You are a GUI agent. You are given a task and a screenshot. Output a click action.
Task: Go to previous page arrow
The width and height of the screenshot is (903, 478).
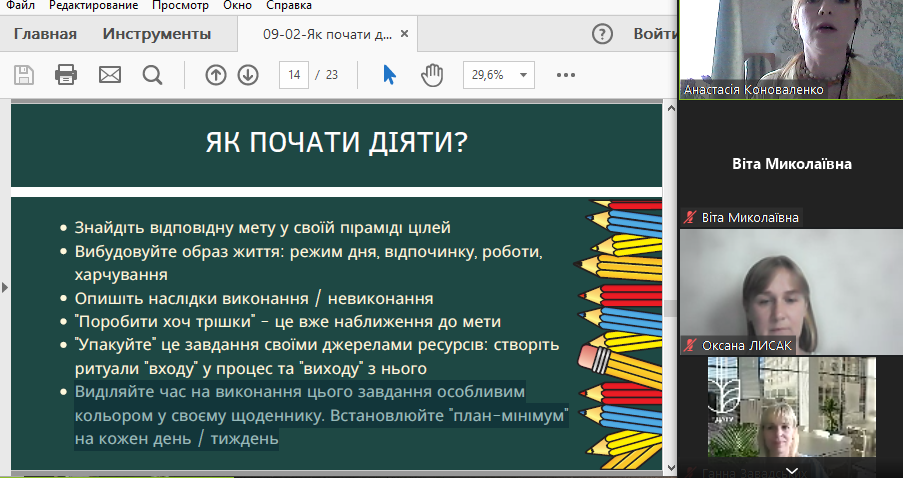click(x=215, y=75)
